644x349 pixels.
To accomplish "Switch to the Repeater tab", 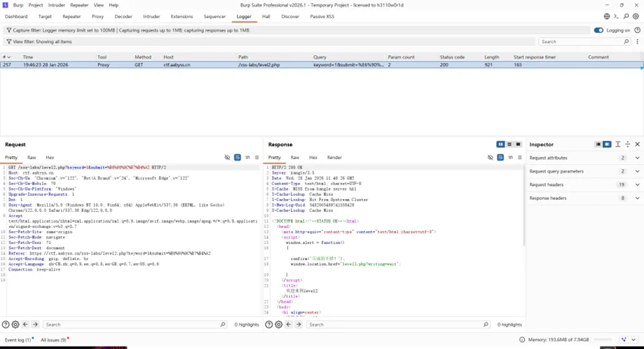I will [x=71, y=16].
